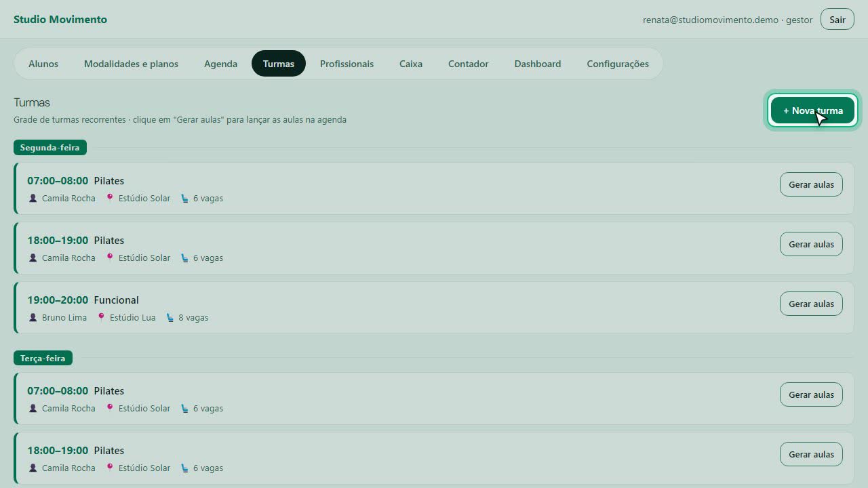Go to the Agenda tab
The width and height of the screenshot is (868, 488).
[220, 64]
